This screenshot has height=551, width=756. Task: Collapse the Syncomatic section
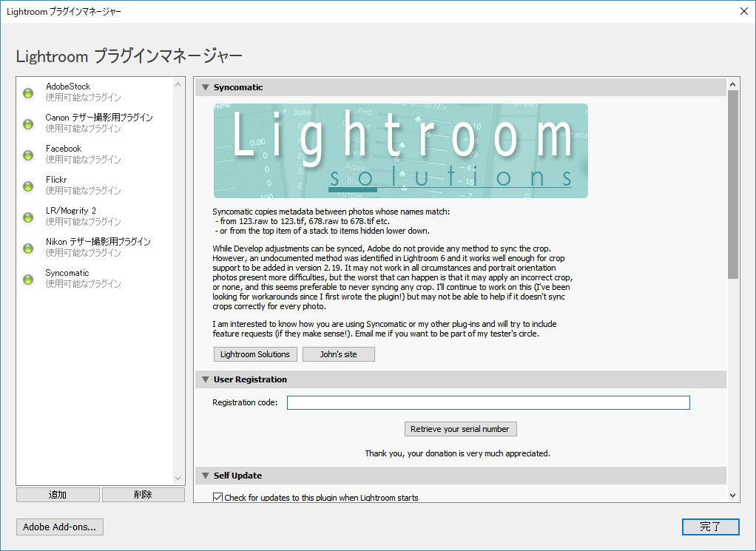pyautogui.click(x=206, y=87)
